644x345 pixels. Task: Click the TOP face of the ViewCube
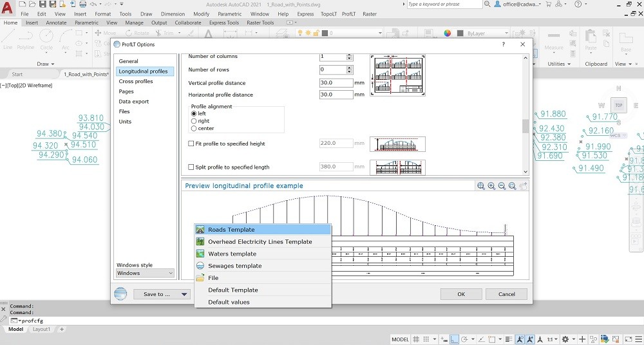pyautogui.click(x=618, y=105)
